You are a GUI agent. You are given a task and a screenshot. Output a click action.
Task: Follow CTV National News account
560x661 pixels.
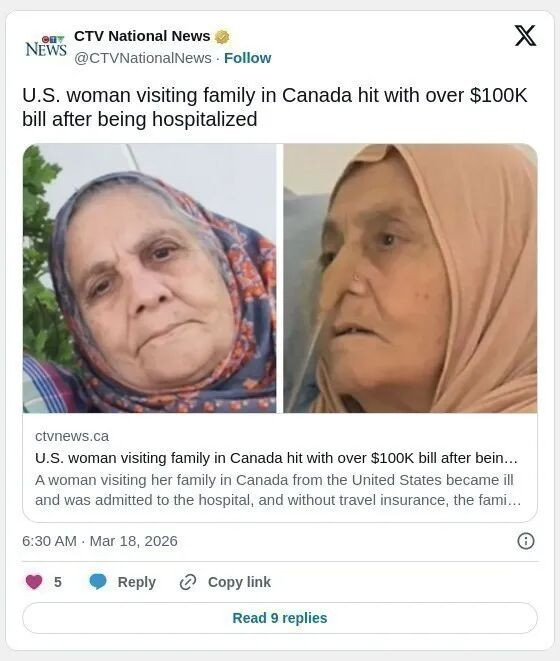pyautogui.click(x=248, y=58)
